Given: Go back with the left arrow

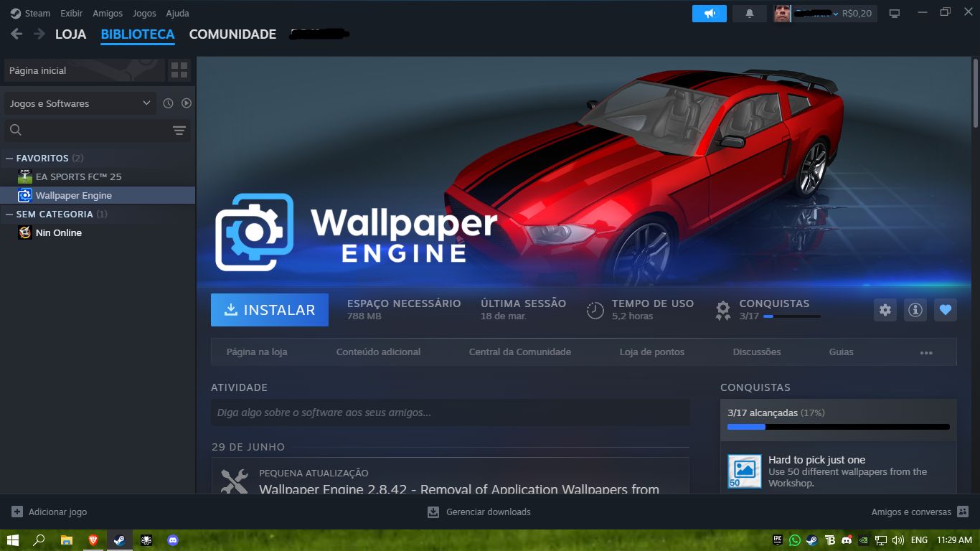Looking at the screenshot, I should click(17, 34).
